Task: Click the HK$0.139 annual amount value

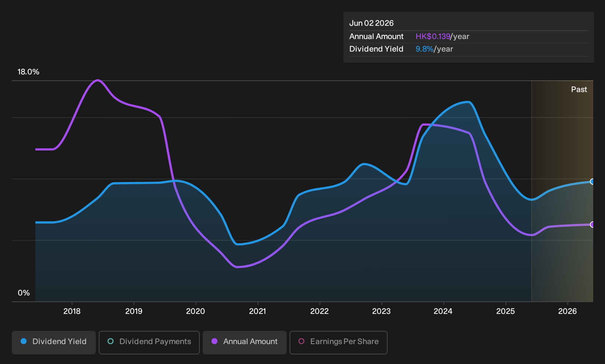Action: coord(433,36)
